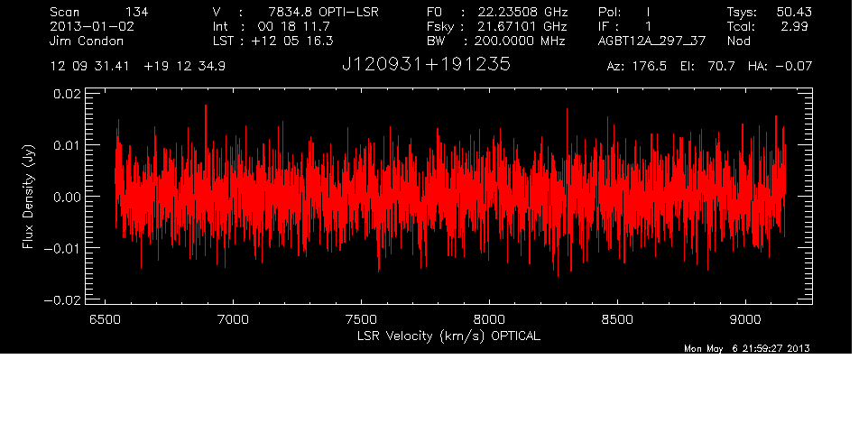This screenshot has width=868, height=442.
Task: Select F0 value 22.23508 GHz
Action: pos(522,12)
